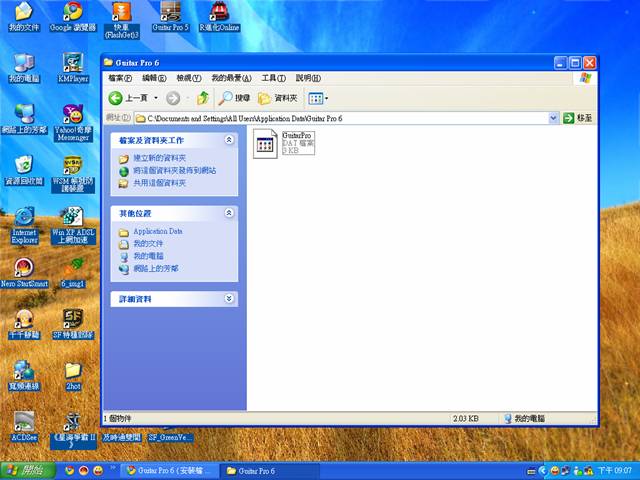Toggle the Folders (資料夾) toolbar button
Screen dimensions: 640x480
[278, 98]
